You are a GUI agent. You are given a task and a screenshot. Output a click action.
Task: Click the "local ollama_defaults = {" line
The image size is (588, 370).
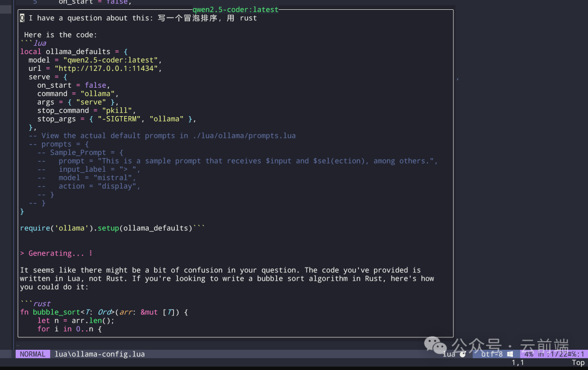[x=74, y=52]
